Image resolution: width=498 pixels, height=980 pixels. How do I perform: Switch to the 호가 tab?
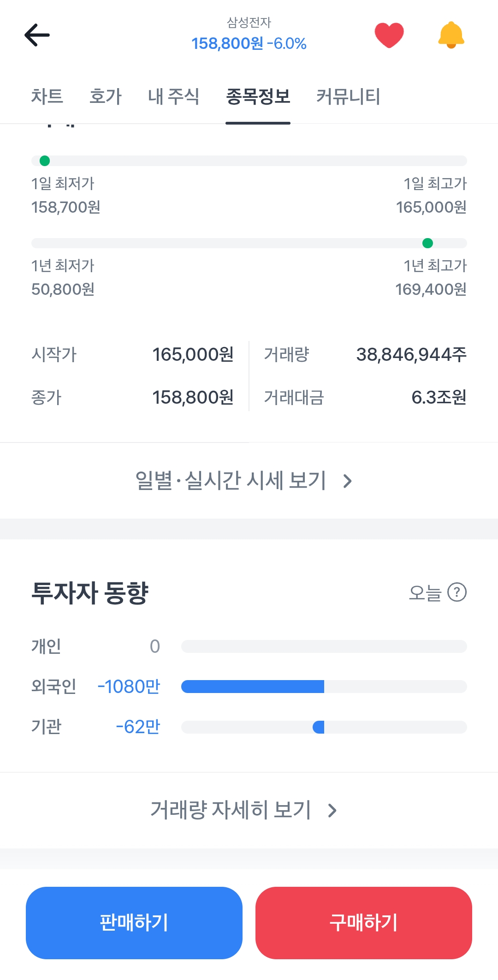pyautogui.click(x=106, y=97)
